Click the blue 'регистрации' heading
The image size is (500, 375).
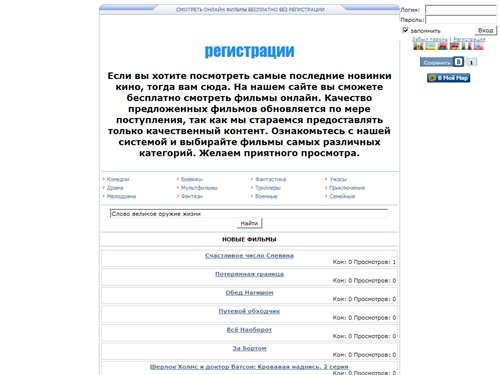tap(249, 51)
